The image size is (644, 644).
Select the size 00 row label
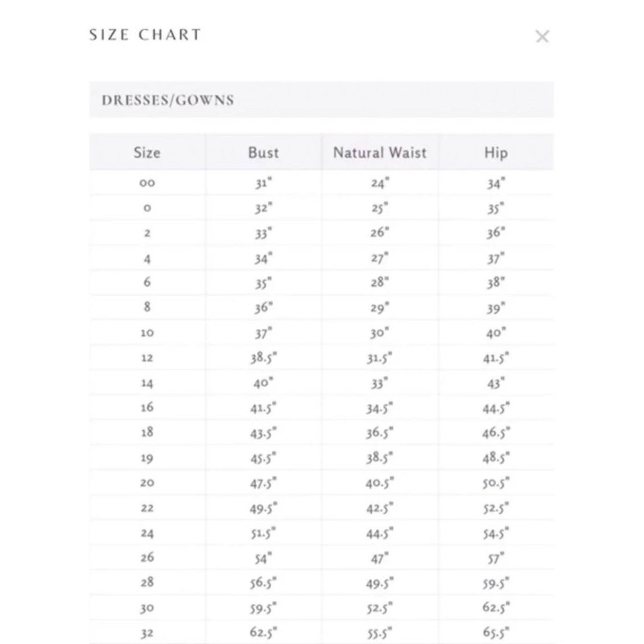point(147,183)
